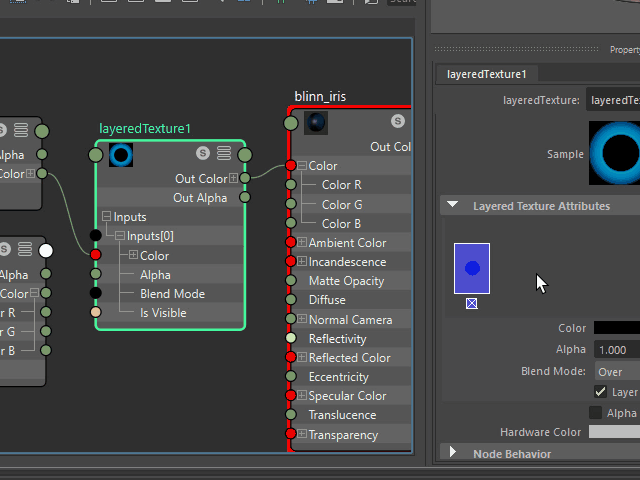
Task: Click the Alpha value field showing 1.000
Action: 616,350
